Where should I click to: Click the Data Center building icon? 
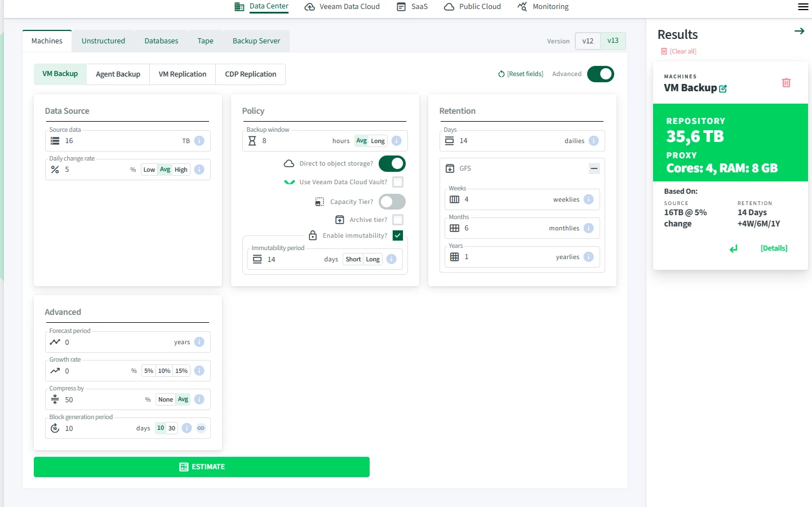(239, 7)
